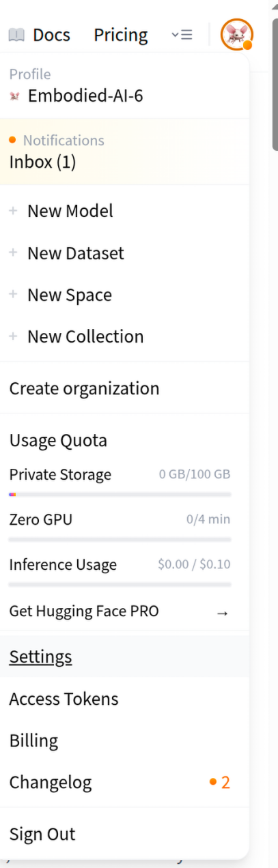The width and height of the screenshot is (278, 868).
Task: Click the plus icon beside New Space
Action: coord(13,295)
